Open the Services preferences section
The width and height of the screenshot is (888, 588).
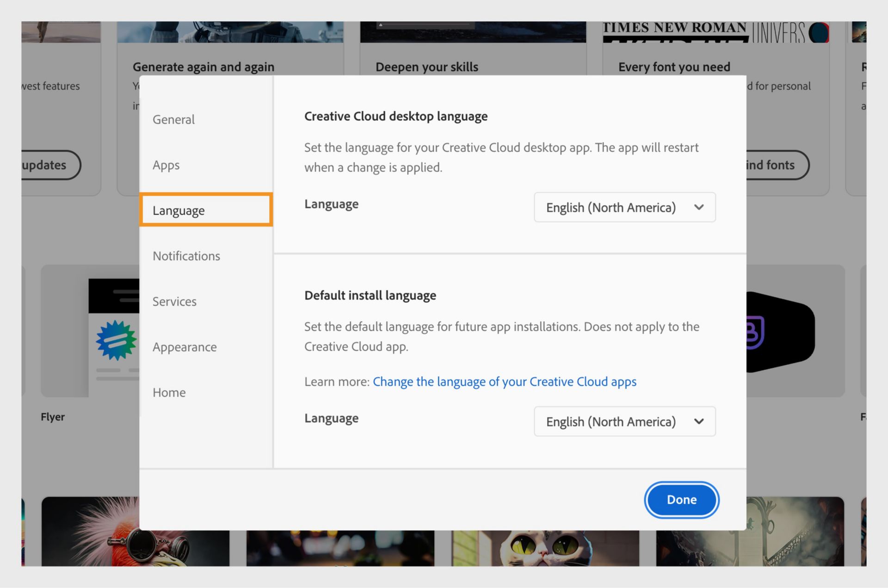pos(174,301)
